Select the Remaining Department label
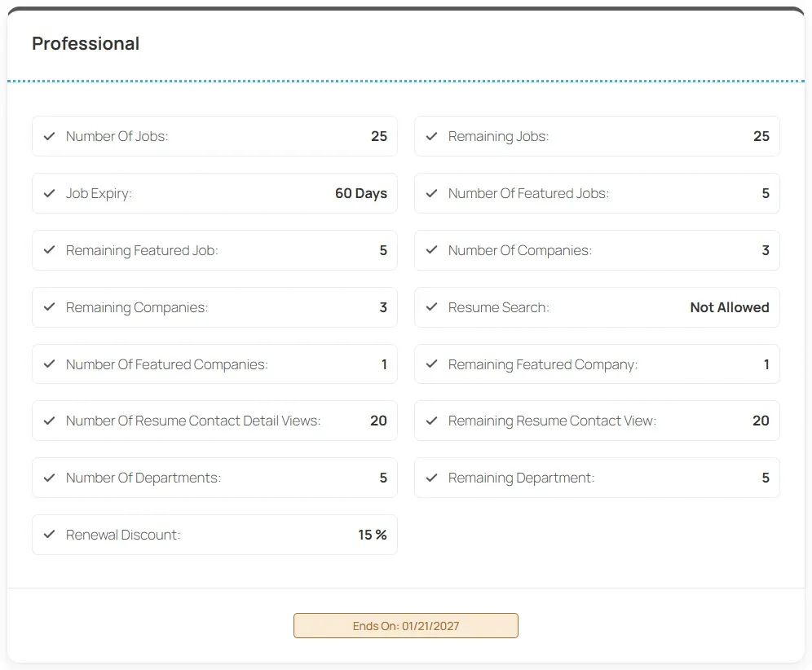This screenshot has width=812, height=670. pos(521,478)
